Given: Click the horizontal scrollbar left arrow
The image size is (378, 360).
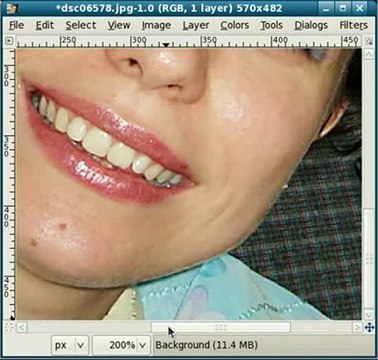Looking at the screenshot, I should pyautogui.click(x=22, y=327).
